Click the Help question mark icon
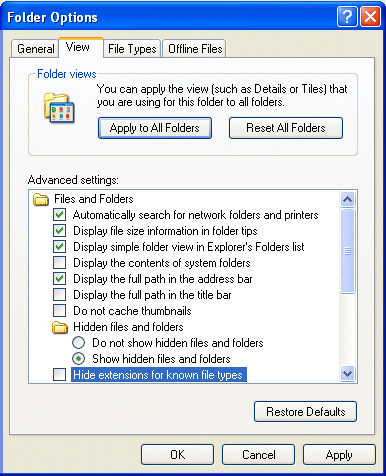Viewport: 386px width, 476px height. tap(347, 16)
